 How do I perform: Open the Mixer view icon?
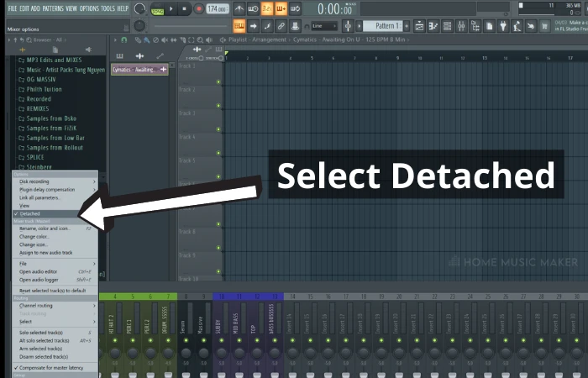coord(461,26)
